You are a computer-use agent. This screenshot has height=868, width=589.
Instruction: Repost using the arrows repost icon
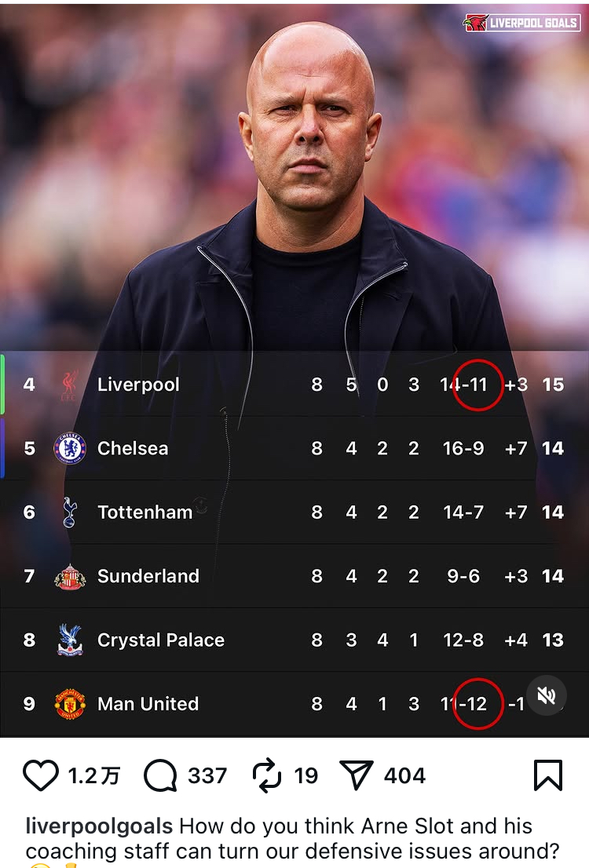click(x=267, y=776)
